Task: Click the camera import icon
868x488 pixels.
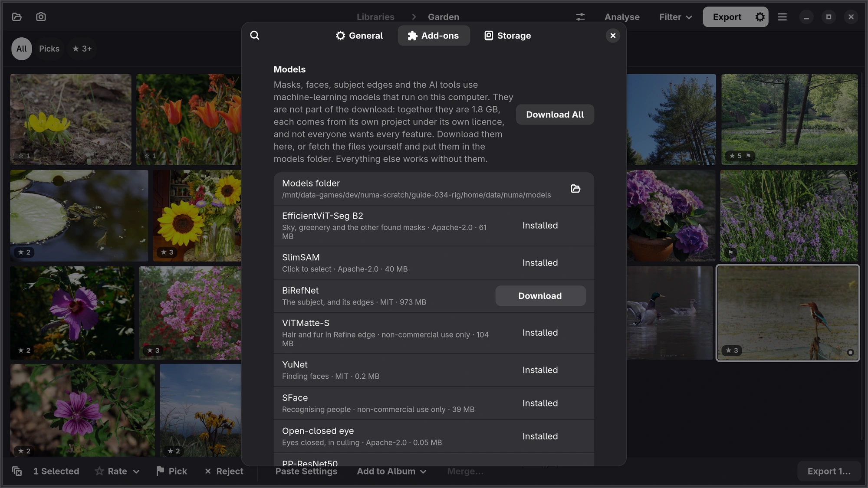Action: [x=41, y=17]
